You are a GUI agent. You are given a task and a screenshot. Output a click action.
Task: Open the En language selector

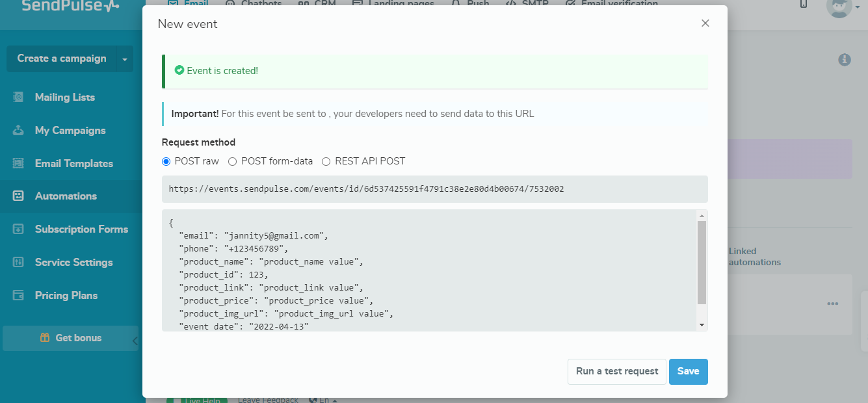(x=322, y=400)
